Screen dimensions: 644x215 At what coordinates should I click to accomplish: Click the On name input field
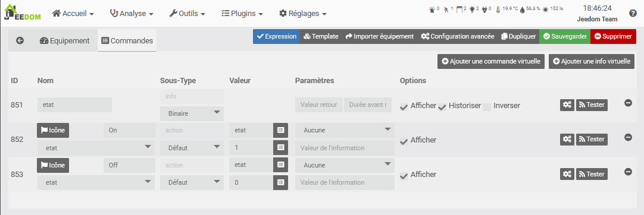coord(129,130)
